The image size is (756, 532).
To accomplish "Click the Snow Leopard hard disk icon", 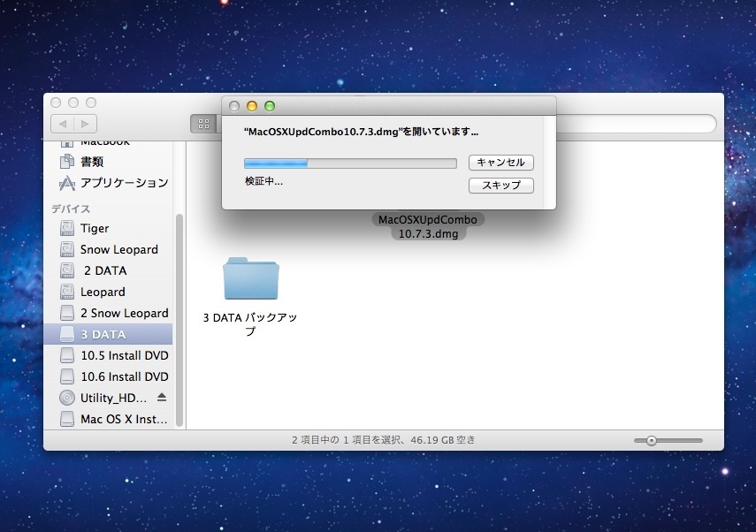I will (67, 249).
